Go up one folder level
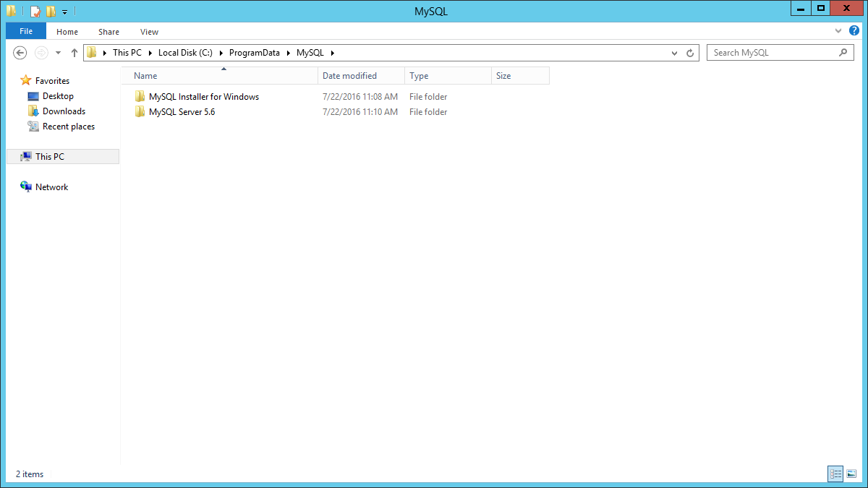Screen dimensions: 868x488 (x=74, y=53)
